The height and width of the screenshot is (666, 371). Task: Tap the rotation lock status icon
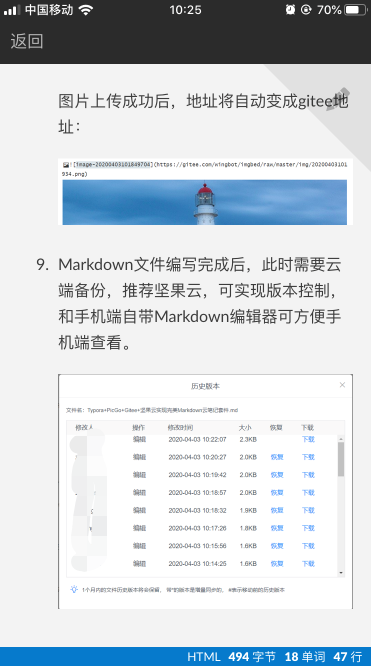pyautogui.click(x=306, y=10)
